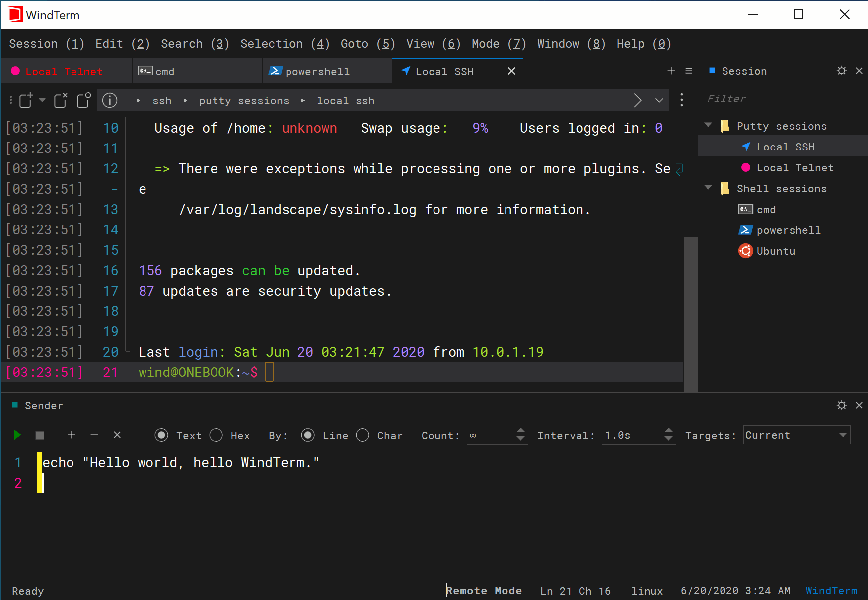The image size is (868, 600).
Task: Open Sender panel settings gear
Action: click(x=841, y=405)
